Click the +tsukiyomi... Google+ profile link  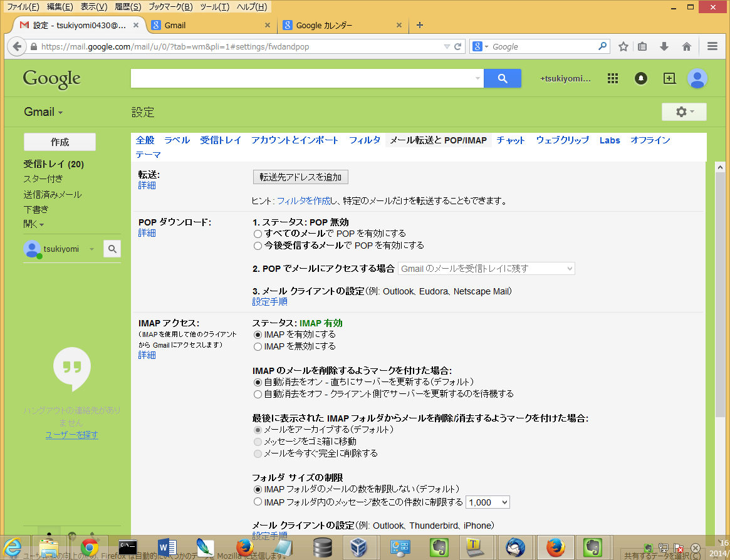(x=565, y=79)
